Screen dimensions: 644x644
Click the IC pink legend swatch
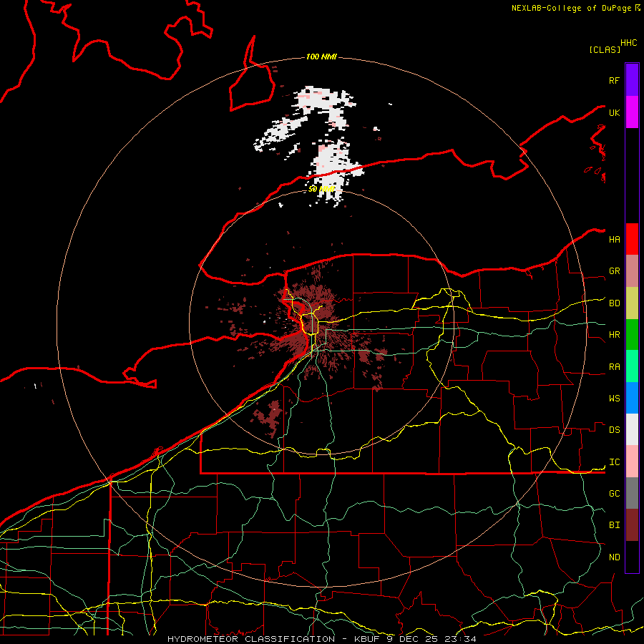(x=632, y=462)
